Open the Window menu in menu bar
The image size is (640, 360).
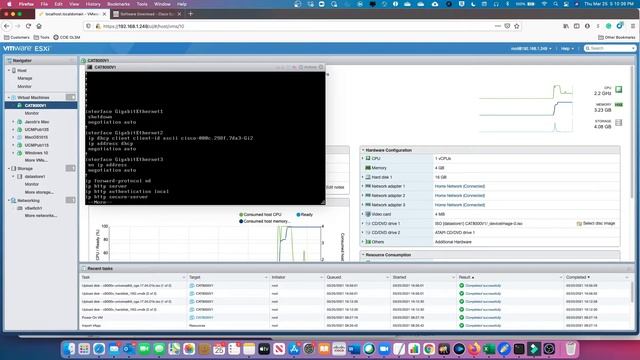162,4
